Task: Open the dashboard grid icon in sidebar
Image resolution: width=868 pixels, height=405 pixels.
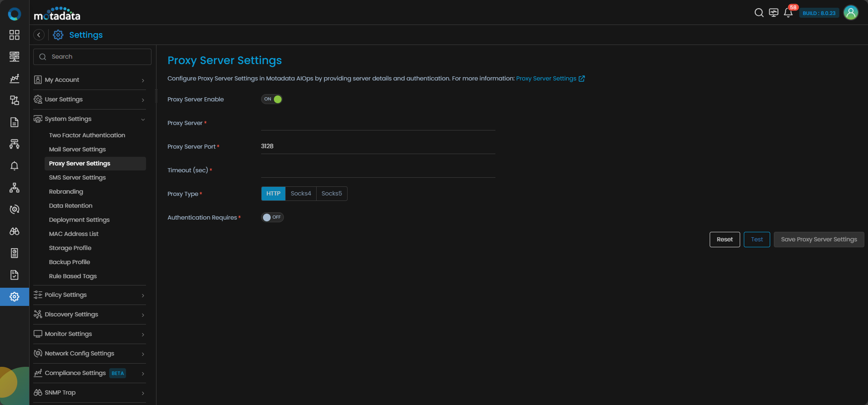Action: point(15,35)
